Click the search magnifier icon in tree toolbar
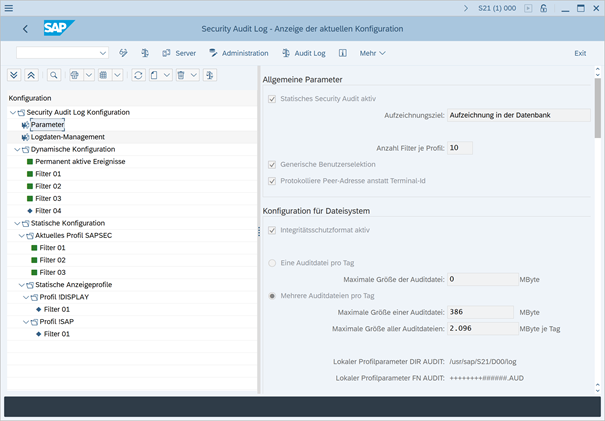 click(x=53, y=75)
